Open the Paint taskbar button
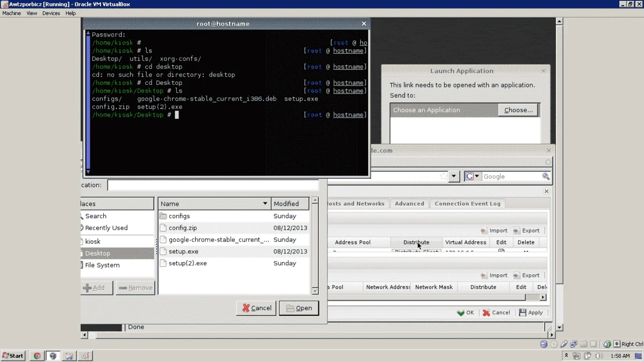Screen dimensions: 644x362 click(85, 356)
